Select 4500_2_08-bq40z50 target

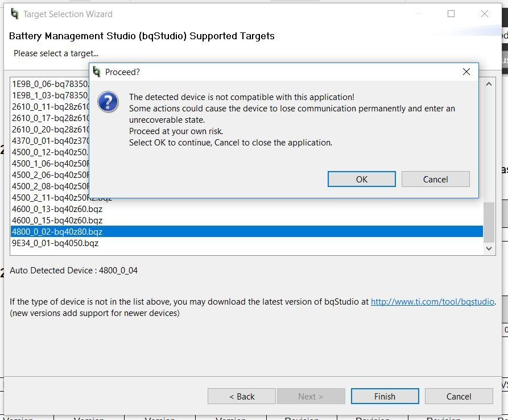point(50,186)
